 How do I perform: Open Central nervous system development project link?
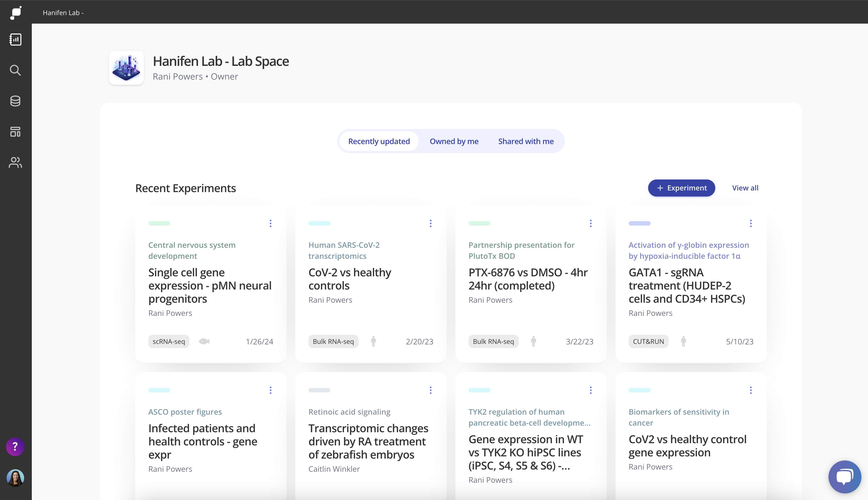pyautogui.click(x=192, y=250)
